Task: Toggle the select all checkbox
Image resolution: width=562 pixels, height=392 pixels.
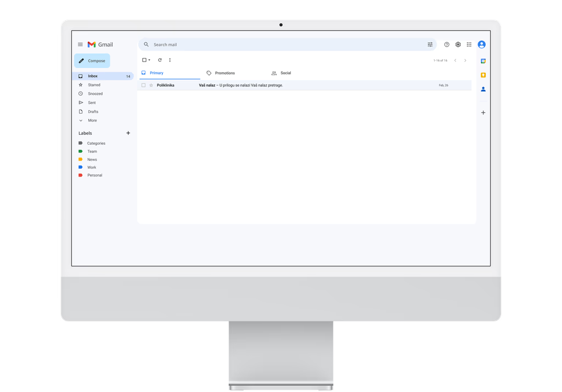Action: (144, 60)
